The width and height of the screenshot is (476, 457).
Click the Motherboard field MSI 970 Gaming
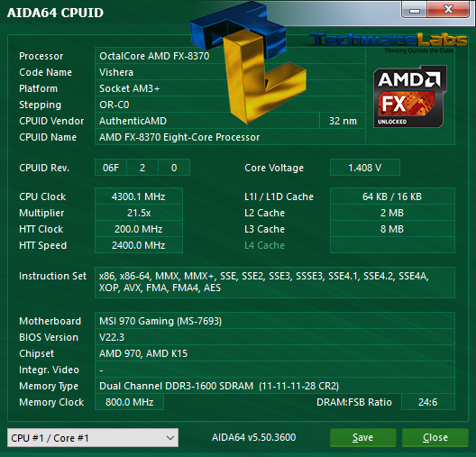[x=275, y=321]
